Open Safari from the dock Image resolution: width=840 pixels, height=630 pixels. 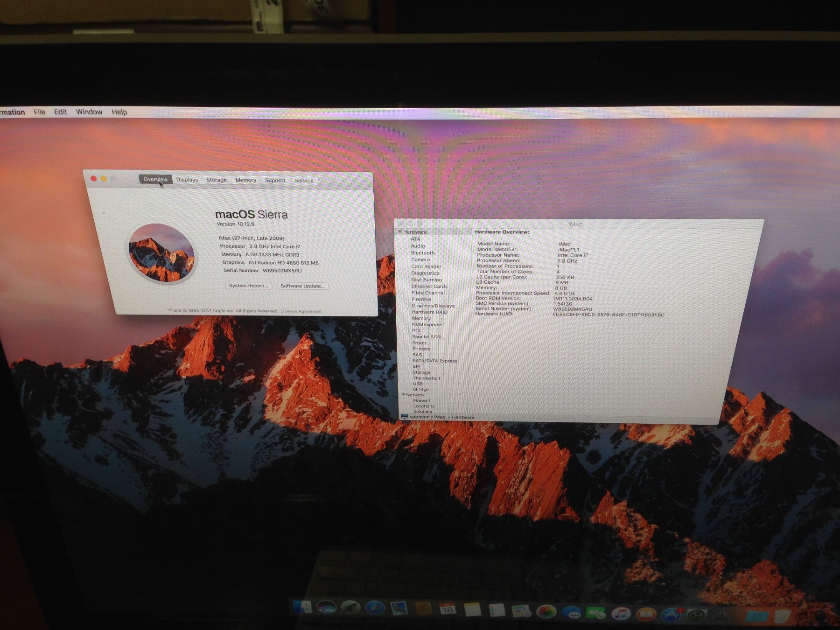pyautogui.click(x=375, y=608)
